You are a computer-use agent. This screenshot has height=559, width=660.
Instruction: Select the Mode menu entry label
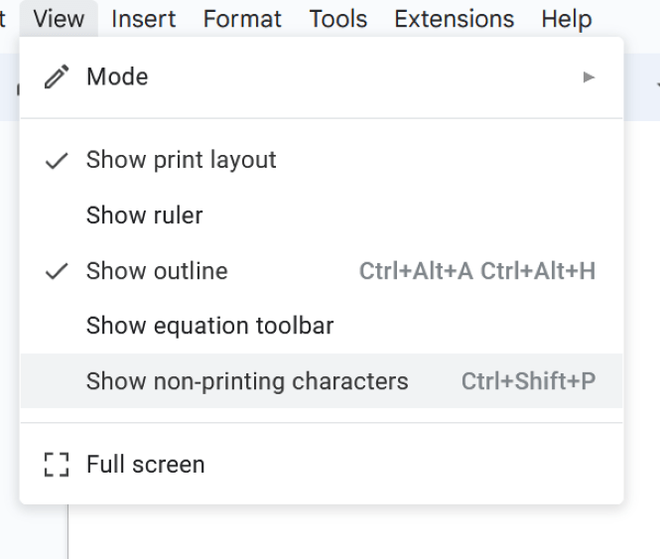click(117, 77)
